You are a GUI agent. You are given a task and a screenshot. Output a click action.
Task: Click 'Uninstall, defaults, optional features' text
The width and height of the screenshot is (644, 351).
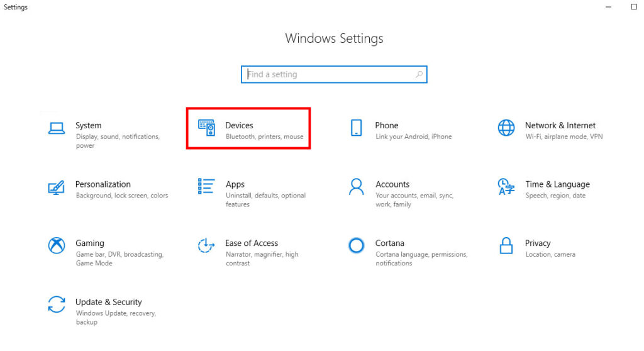[x=266, y=200]
